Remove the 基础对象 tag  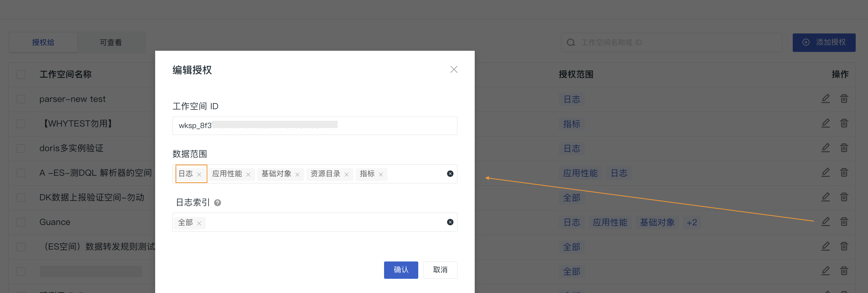click(x=297, y=175)
